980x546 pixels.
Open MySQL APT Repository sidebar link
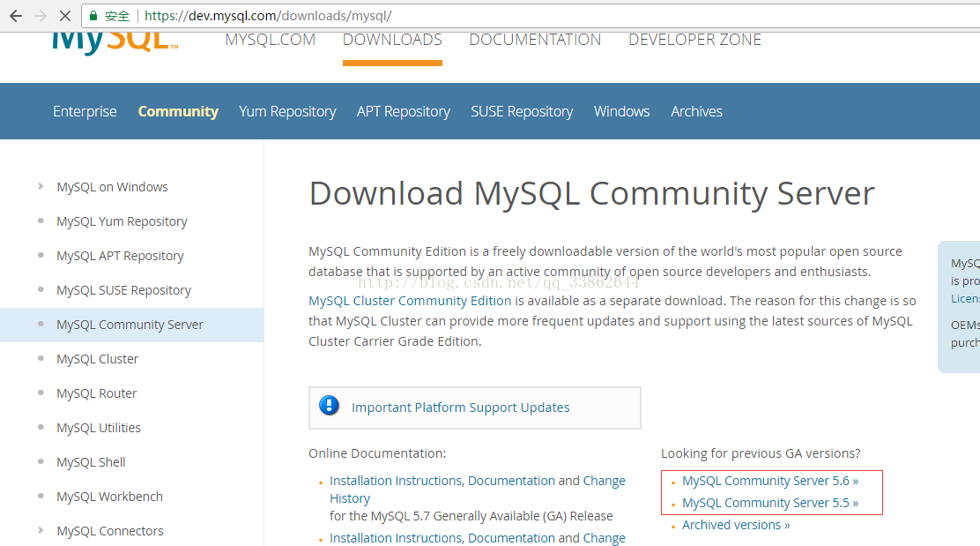point(120,256)
